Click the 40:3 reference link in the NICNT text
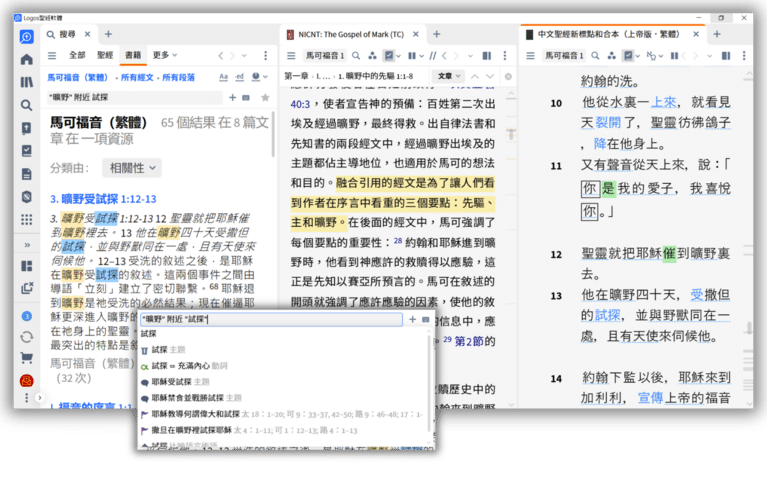This screenshot has height=479, width=767. [x=300, y=104]
